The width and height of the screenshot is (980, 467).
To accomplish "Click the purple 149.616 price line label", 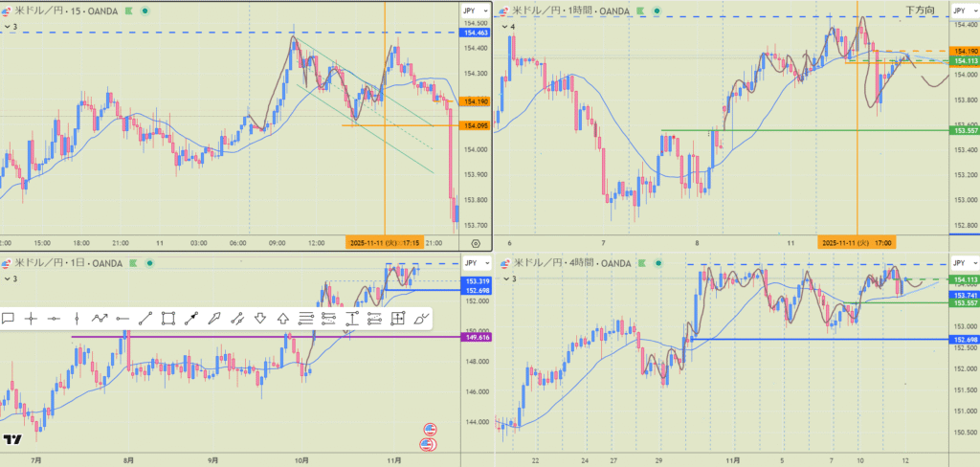I will click(476, 337).
